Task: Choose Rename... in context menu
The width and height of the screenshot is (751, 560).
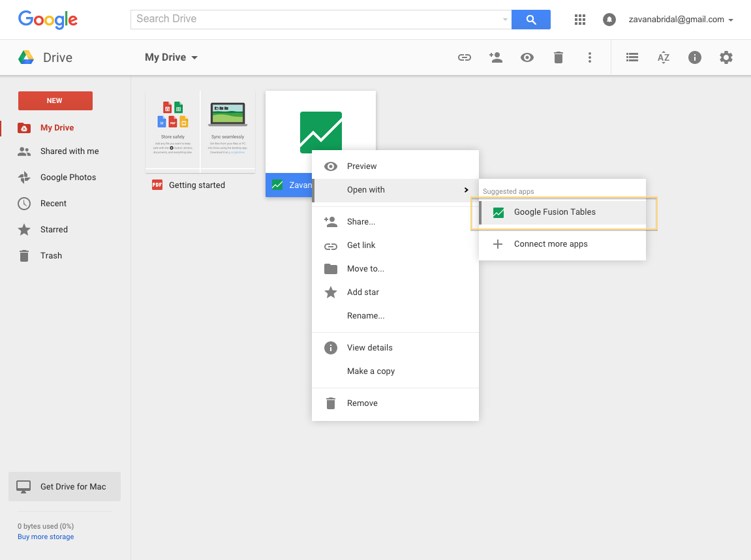Action: tap(395, 316)
